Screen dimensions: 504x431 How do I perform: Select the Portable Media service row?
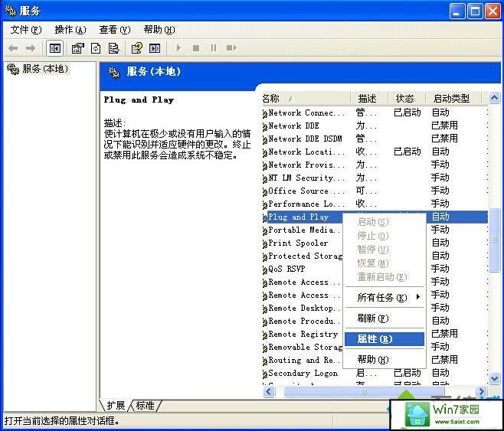click(375, 230)
